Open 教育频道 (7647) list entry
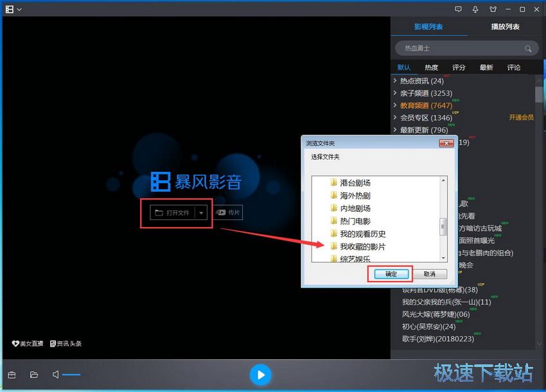 tap(427, 105)
